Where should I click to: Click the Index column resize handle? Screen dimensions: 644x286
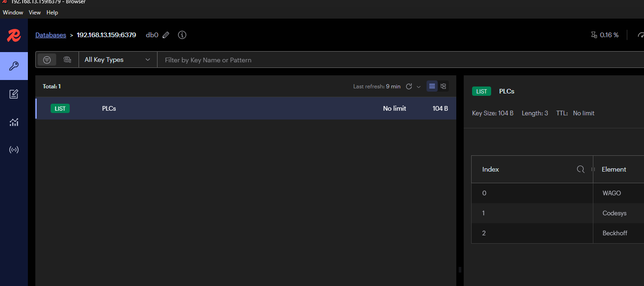point(593,169)
